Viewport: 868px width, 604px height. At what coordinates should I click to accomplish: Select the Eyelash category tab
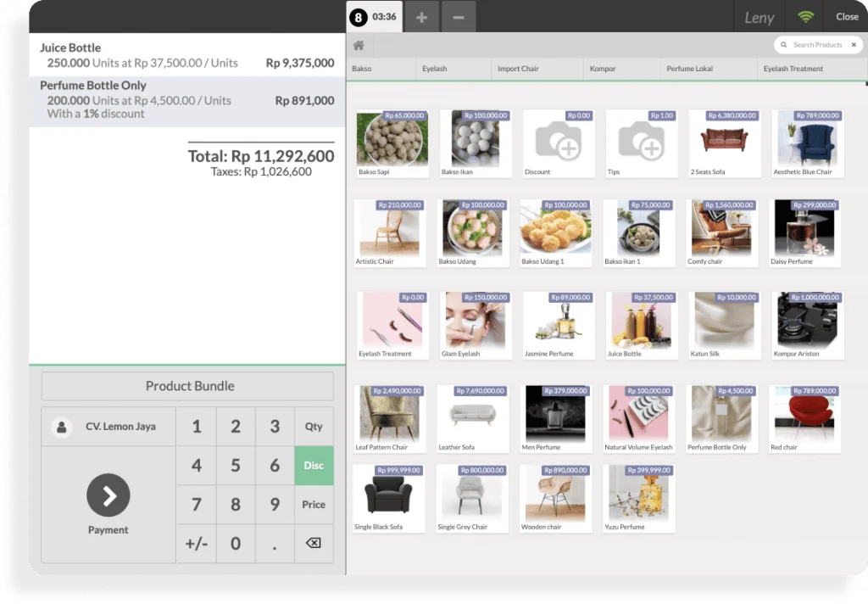coord(434,69)
